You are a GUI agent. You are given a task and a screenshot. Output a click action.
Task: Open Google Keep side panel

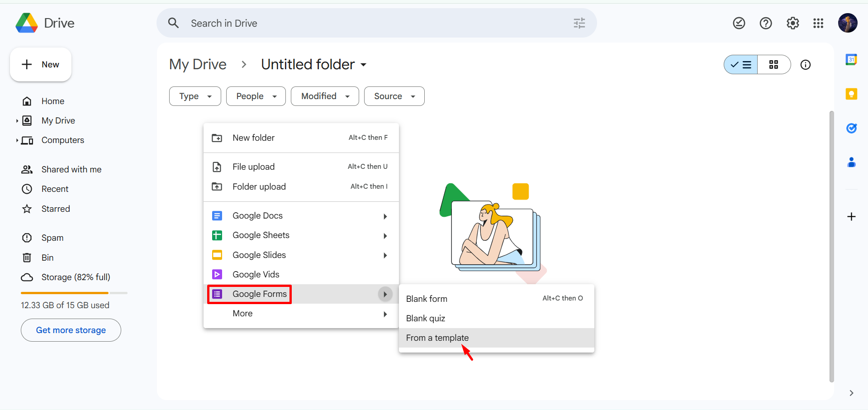tap(851, 94)
